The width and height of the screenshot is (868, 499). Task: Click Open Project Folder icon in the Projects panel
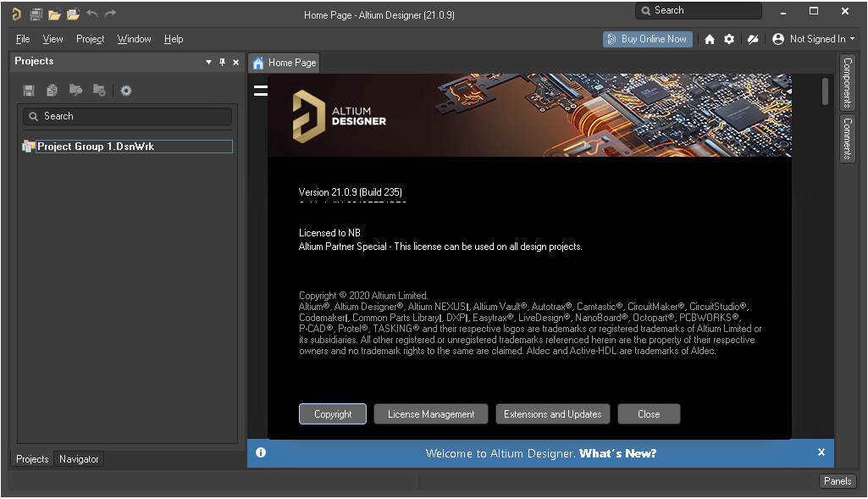tap(76, 90)
